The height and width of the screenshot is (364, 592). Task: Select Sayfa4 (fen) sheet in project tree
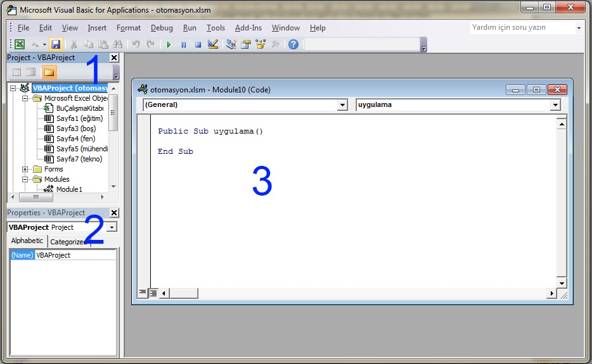point(75,139)
